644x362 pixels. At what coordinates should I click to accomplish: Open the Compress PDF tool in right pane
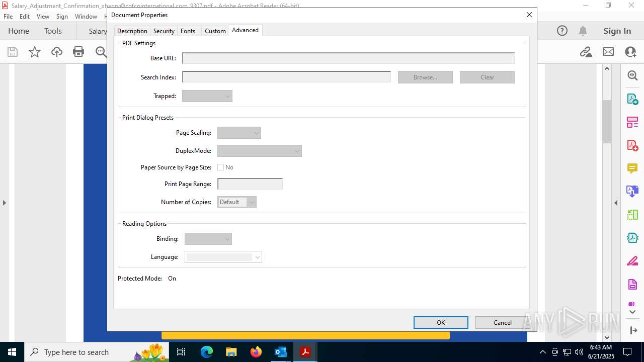(x=632, y=238)
